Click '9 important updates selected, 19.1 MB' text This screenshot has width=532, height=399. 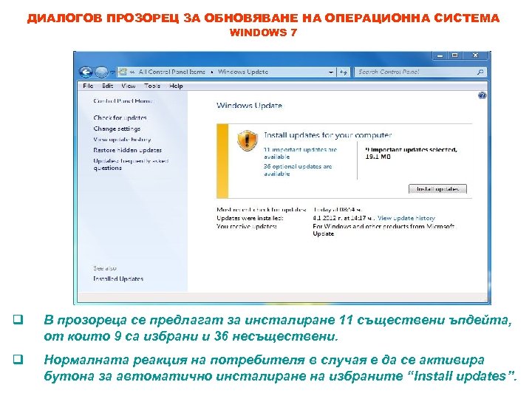411,153
